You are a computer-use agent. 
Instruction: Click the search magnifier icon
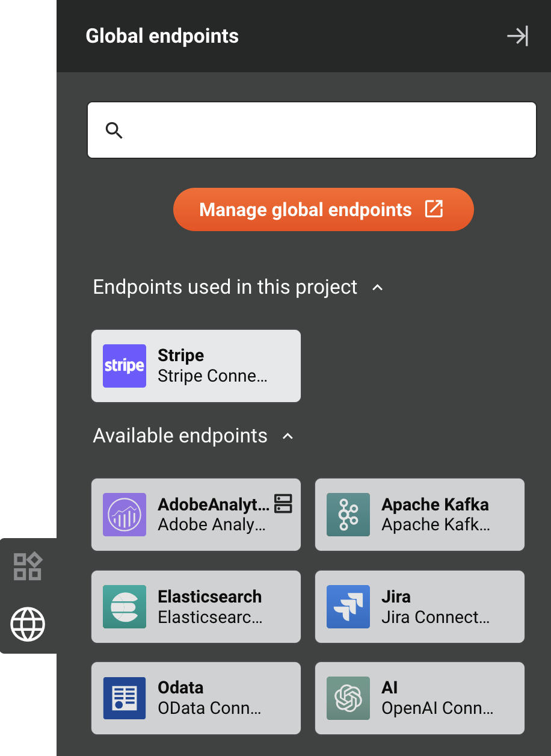(x=114, y=130)
